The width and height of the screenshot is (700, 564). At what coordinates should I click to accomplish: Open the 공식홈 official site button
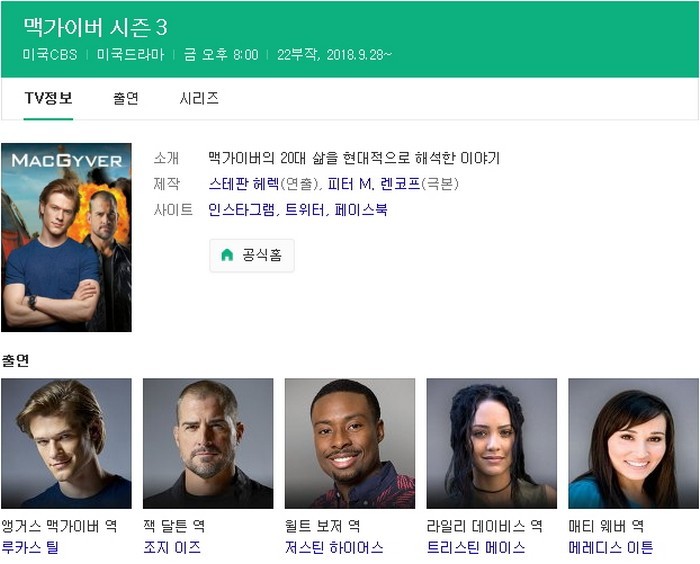252,255
